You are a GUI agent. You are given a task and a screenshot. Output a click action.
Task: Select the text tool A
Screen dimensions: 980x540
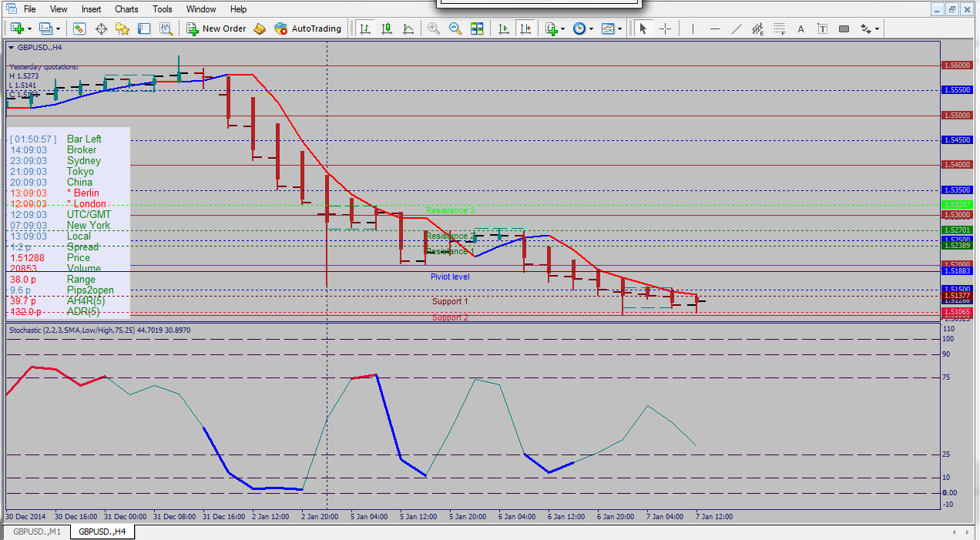coord(800,29)
